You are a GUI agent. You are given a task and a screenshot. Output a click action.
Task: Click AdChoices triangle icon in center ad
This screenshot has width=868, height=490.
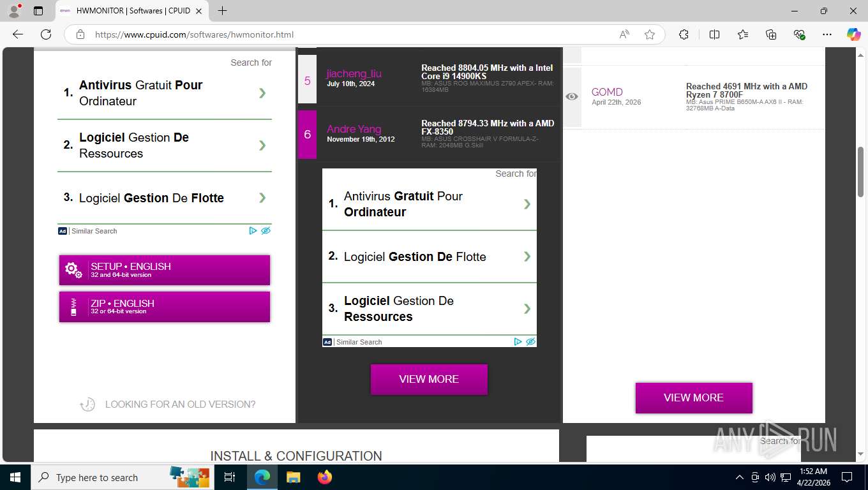(x=518, y=342)
